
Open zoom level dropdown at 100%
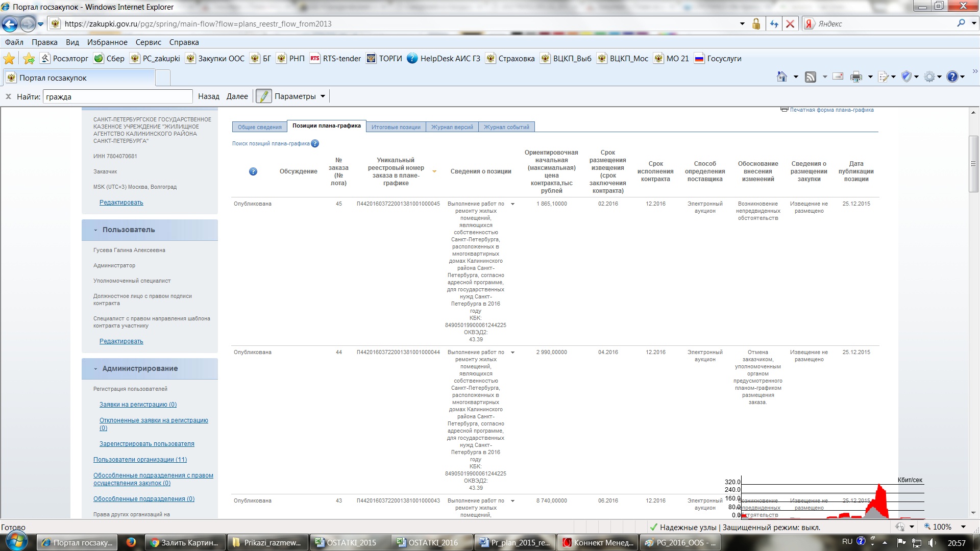click(x=963, y=527)
